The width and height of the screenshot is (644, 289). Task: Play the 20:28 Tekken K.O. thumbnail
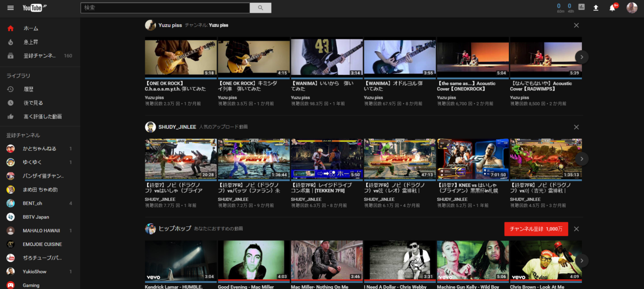[181, 159]
